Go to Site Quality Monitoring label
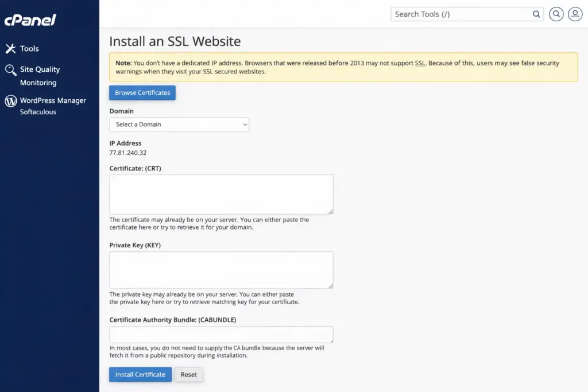The width and height of the screenshot is (588, 392). (40, 75)
